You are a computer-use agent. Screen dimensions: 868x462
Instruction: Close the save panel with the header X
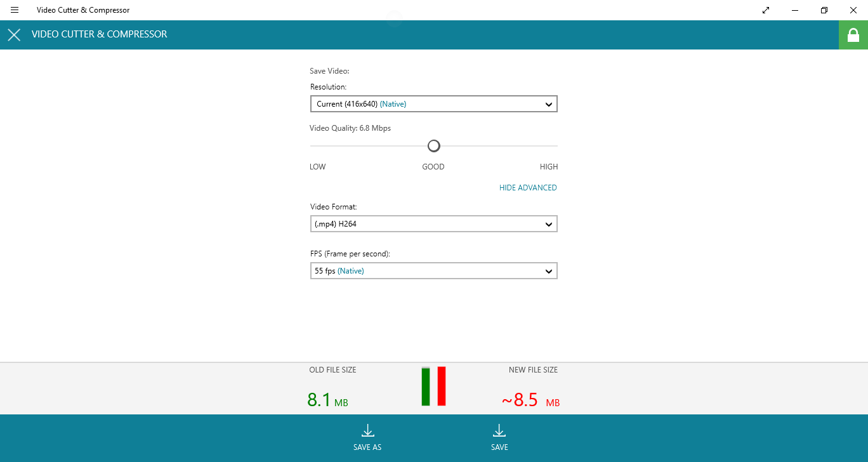(x=14, y=35)
